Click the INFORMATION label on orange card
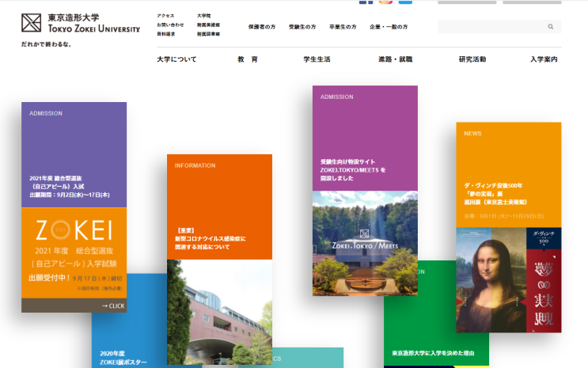 pyautogui.click(x=195, y=165)
